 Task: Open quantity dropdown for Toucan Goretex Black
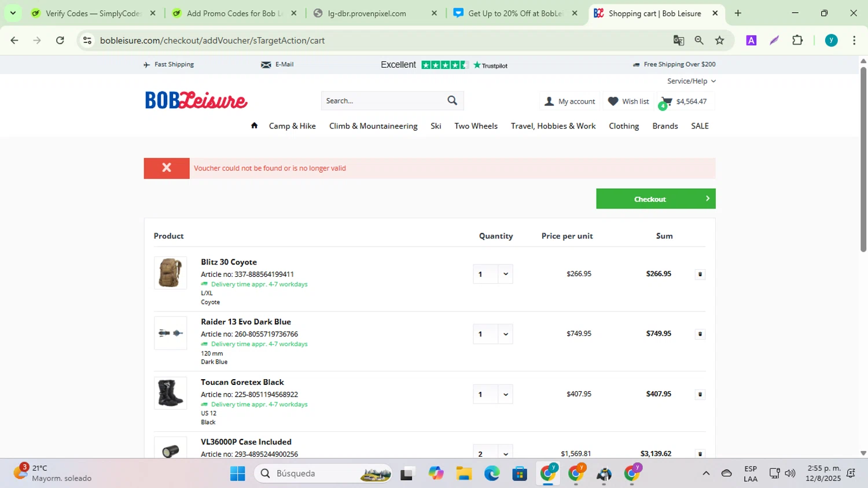pyautogui.click(x=505, y=394)
